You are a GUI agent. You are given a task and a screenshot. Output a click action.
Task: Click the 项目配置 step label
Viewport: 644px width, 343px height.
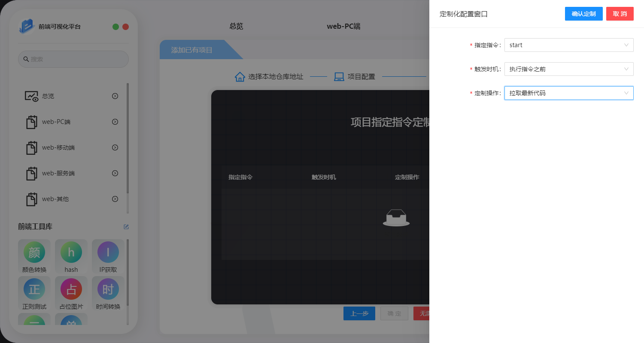coord(361,77)
